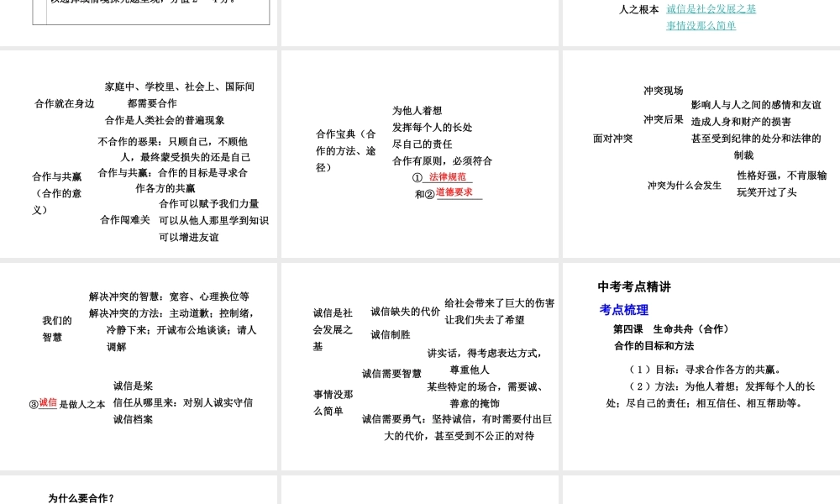This screenshot has height=504, width=840.
Task: Click the heading 第四课 生命共舟（合作）
Action: (x=670, y=328)
